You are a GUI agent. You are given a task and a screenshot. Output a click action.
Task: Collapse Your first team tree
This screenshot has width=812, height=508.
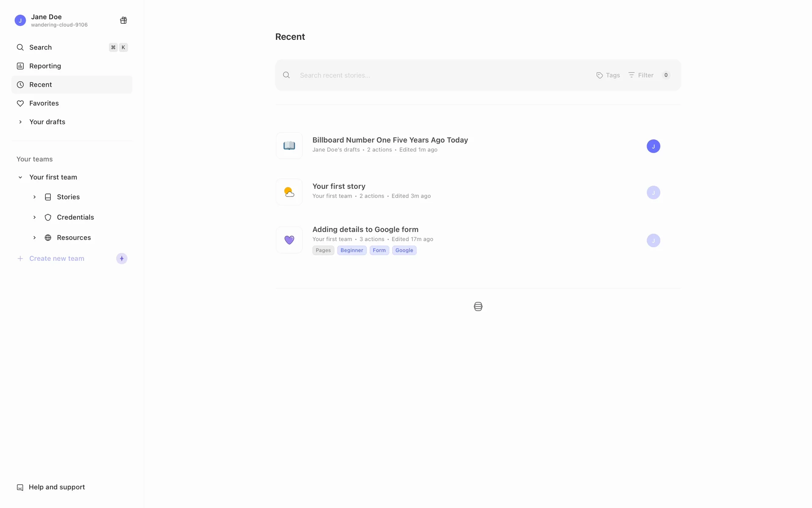(20, 177)
